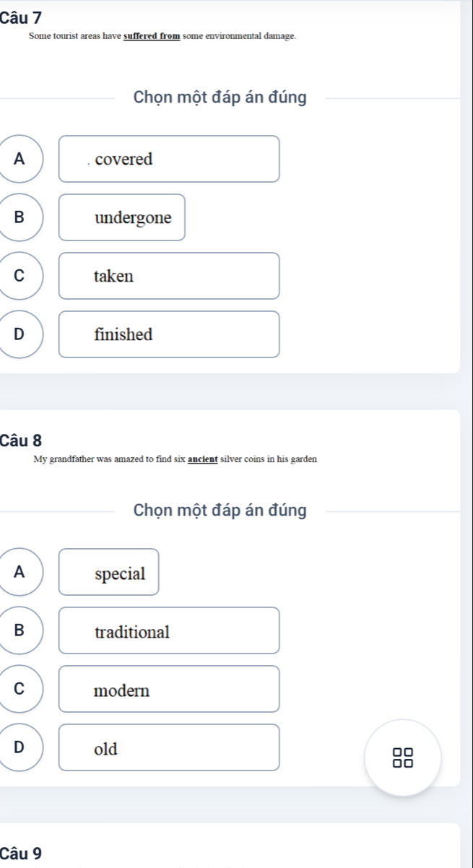Choose answer 'covered' in question 7
The width and height of the screenshot is (473, 868).
click(x=169, y=159)
